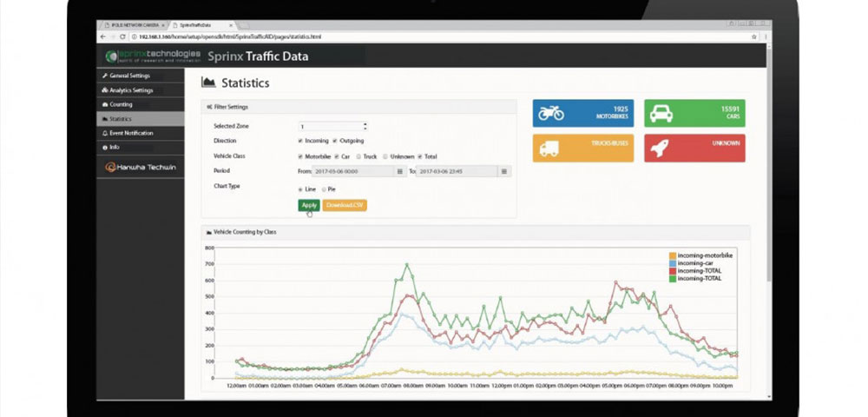The height and width of the screenshot is (417, 868).
Task: Open the Selected Zone dropdown
Action: click(332, 126)
